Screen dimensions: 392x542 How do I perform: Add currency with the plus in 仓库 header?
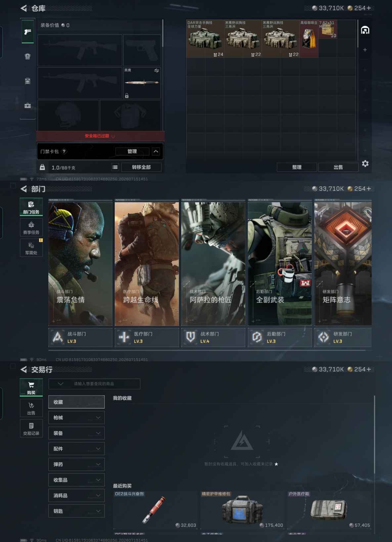pos(369,8)
